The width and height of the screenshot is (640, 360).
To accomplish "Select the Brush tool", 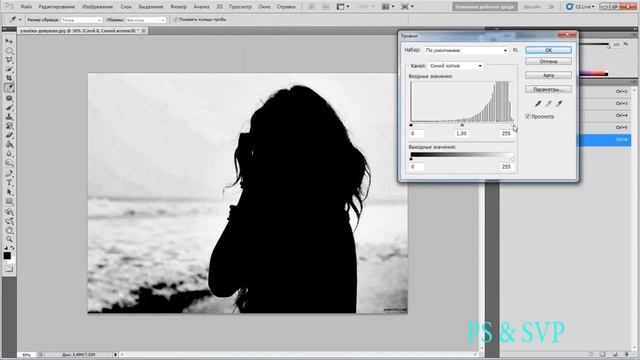I will tap(9, 107).
